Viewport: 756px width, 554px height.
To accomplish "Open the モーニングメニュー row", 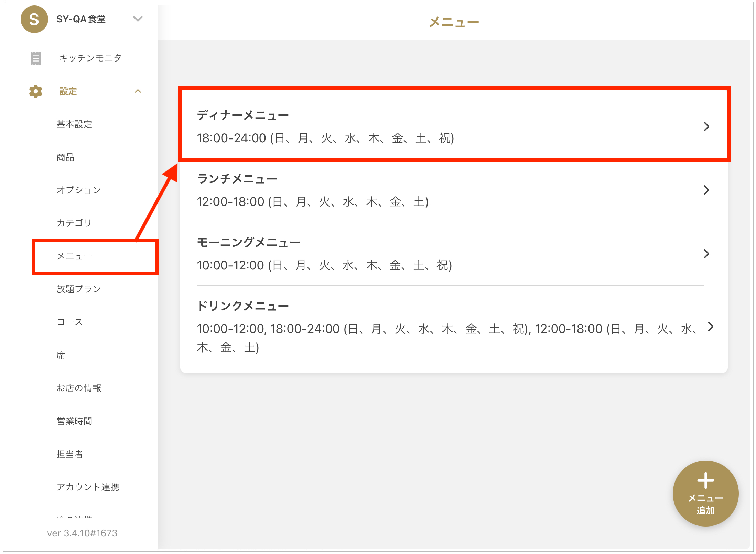I will pyautogui.click(x=454, y=254).
